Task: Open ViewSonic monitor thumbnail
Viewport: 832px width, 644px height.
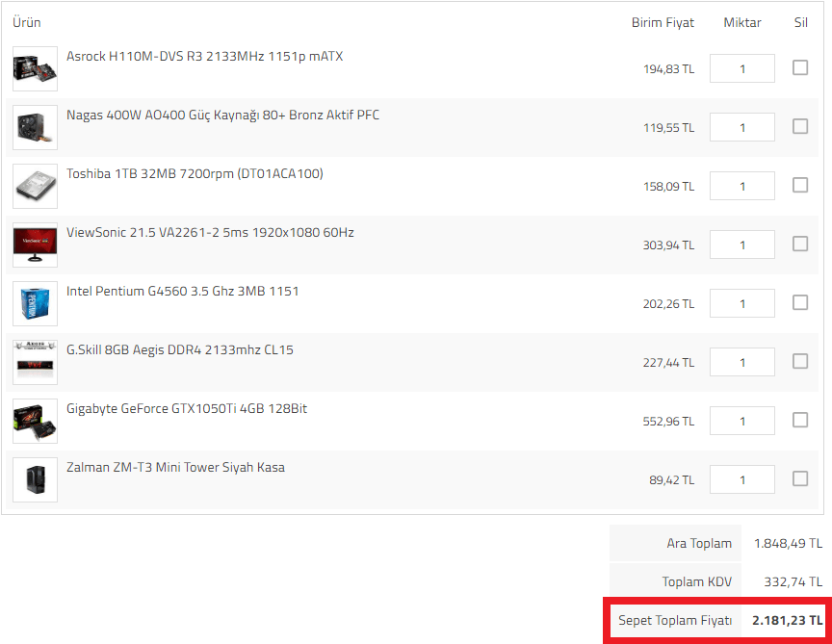Action: (35, 245)
